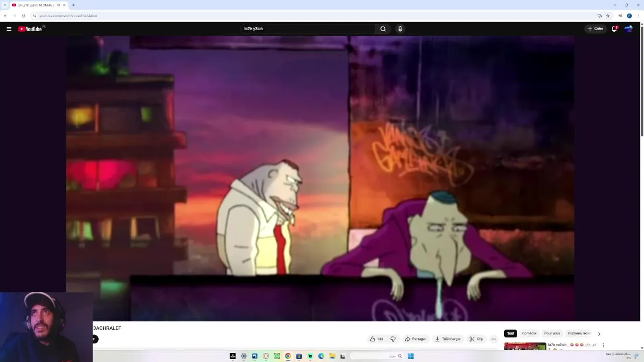The width and height of the screenshot is (644, 362).
Task: Open the YouTube hamburger guide menu
Action: coord(9,29)
